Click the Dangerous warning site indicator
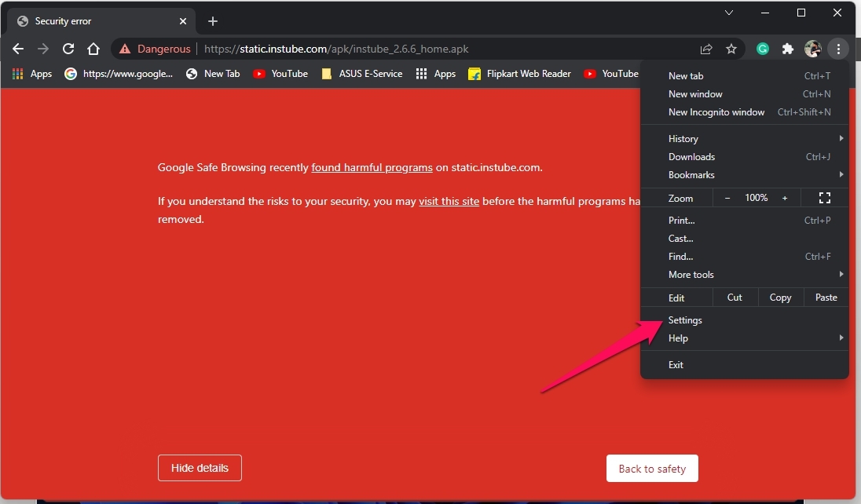This screenshot has width=861, height=504. (x=155, y=49)
